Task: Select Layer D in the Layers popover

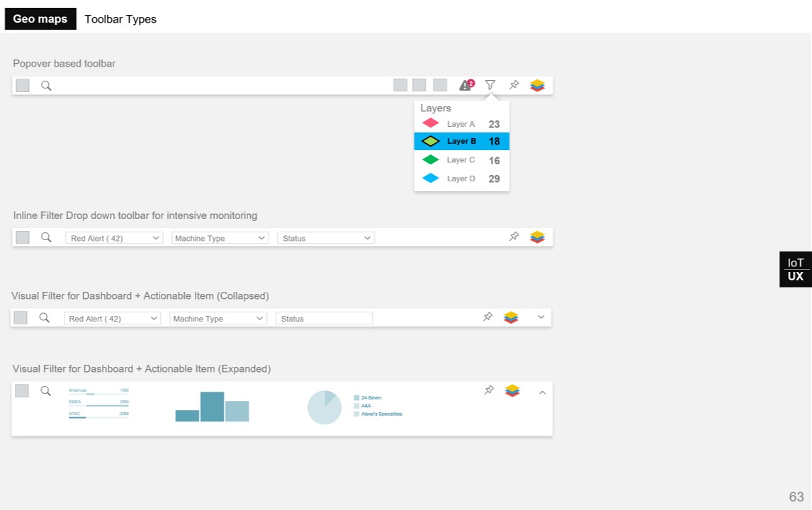Action: tap(461, 178)
